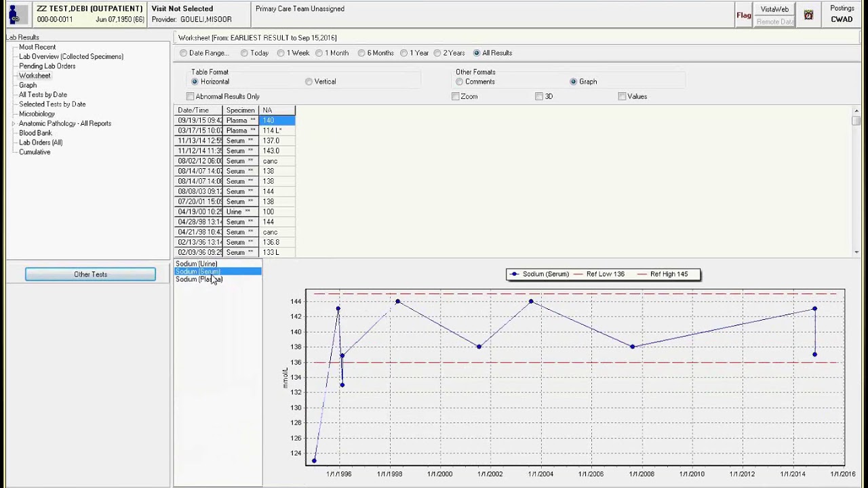Click Ref High 145 legend entry
Screen dimensions: 868x488
click(x=663, y=274)
